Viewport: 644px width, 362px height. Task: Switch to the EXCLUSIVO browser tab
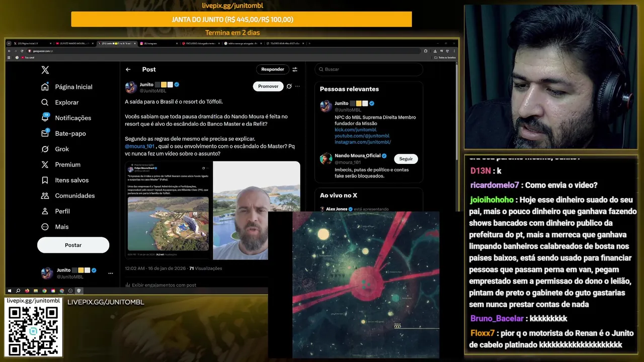point(201,43)
